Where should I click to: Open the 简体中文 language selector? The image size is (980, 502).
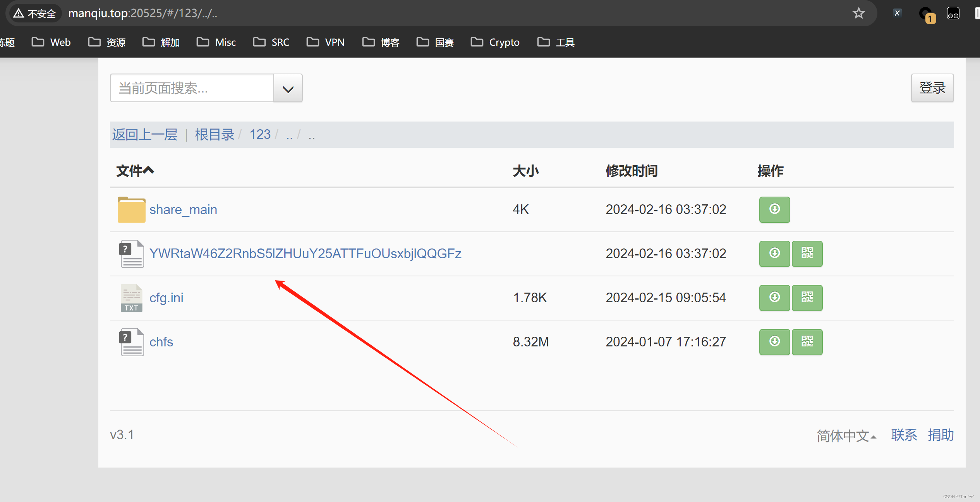846,435
